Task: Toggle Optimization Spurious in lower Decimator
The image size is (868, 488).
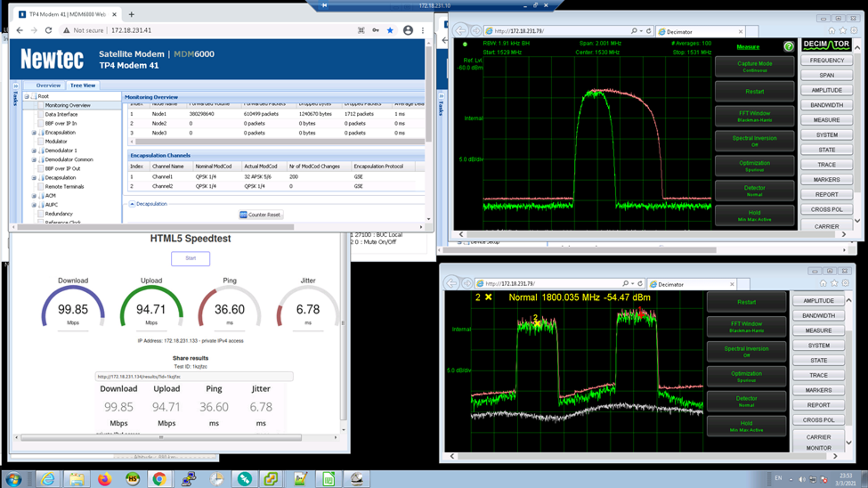Action: click(x=746, y=376)
